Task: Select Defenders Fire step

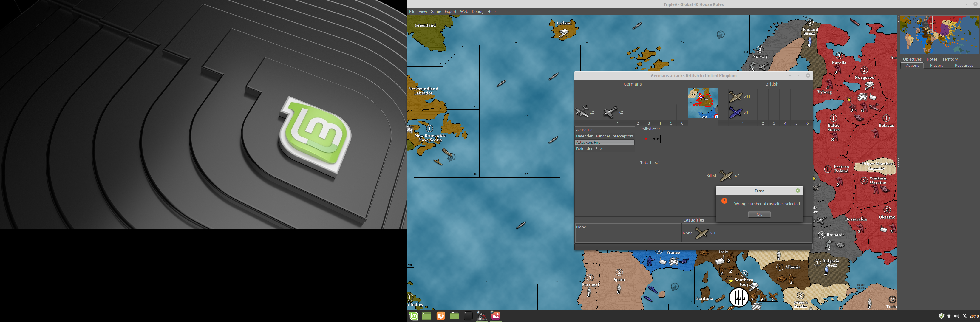Action: [x=605, y=149]
